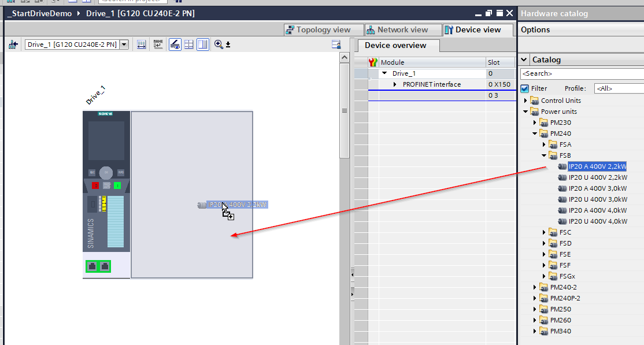
Task: Click the diagnostics icon column header
Action: click(373, 62)
